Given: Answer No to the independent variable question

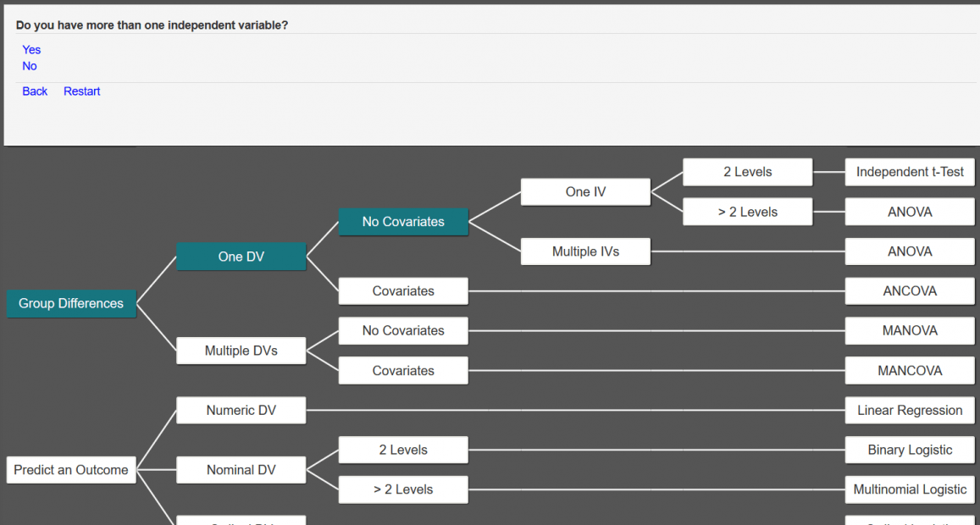Looking at the screenshot, I should (30, 66).
